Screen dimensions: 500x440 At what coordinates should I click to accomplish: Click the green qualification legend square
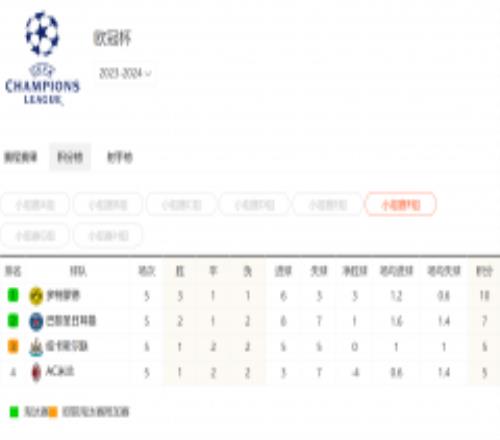point(14,412)
